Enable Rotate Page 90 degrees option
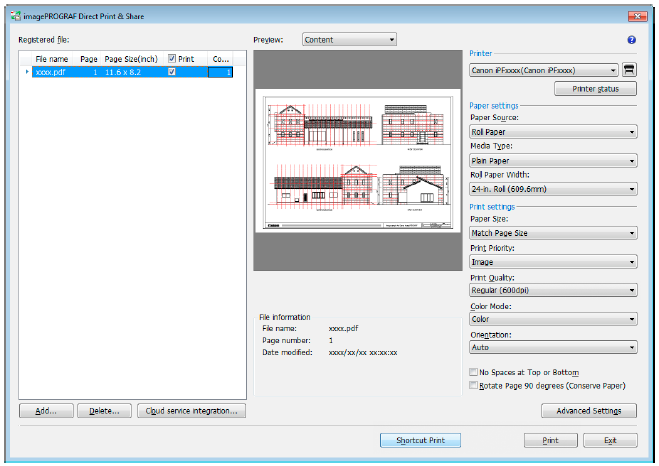The width and height of the screenshot is (659, 466). coord(473,385)
